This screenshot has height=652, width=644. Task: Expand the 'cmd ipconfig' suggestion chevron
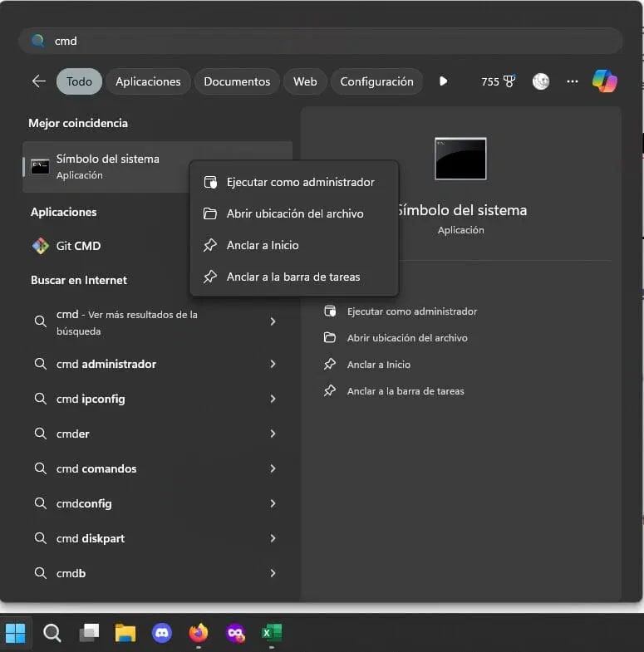273,399
